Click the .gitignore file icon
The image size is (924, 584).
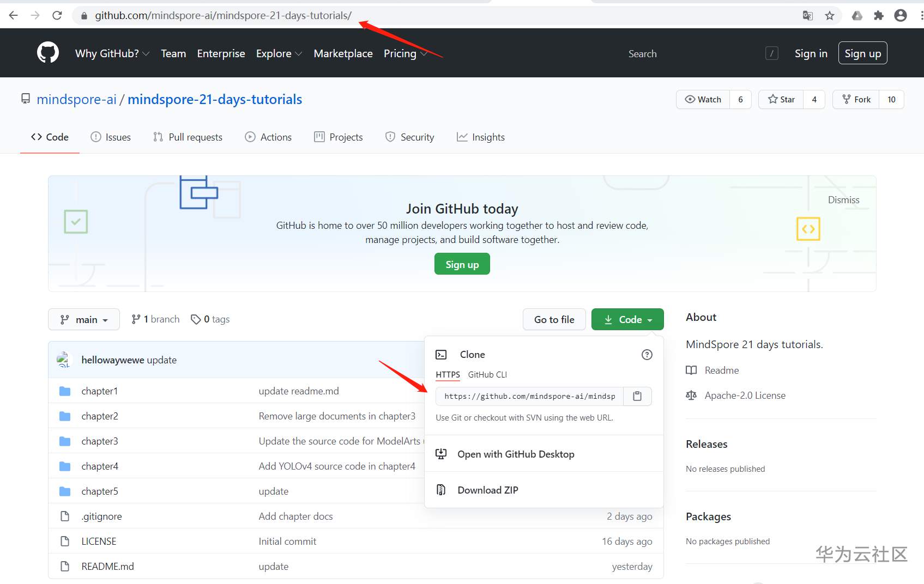[x=65, y=516]
